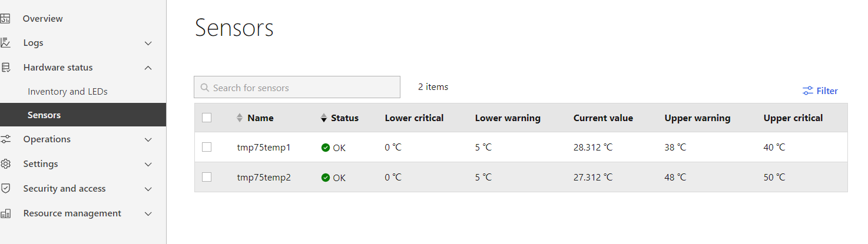Open Inventory and LEDs page
868x244 pixels.
(67, 92)
